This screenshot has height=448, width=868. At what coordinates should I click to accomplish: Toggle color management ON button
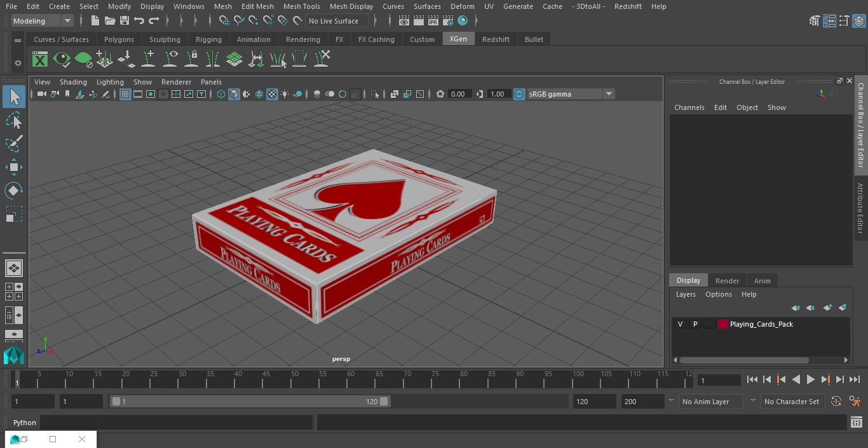(x=519, y=94)
